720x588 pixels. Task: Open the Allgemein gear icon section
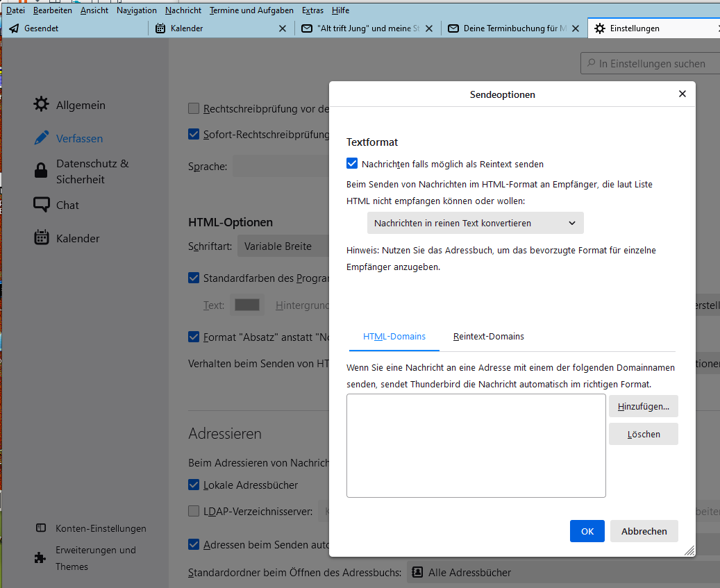click(41, 104)
